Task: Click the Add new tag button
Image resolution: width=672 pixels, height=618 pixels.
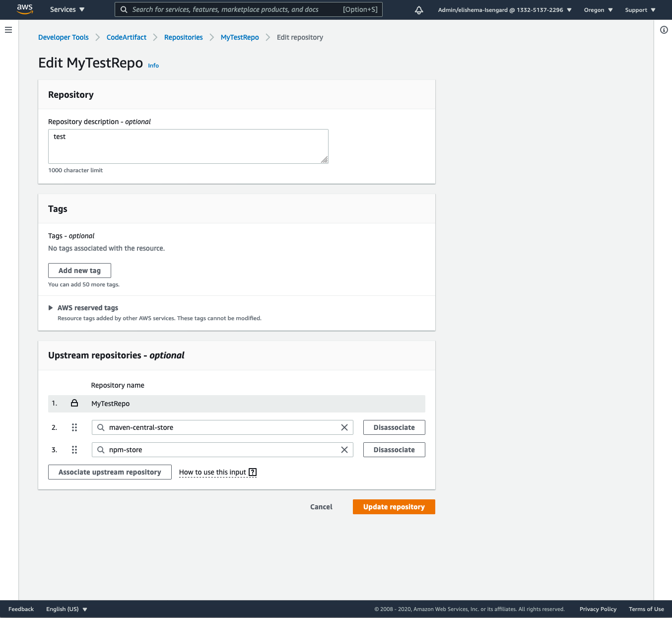Action: (79, 271)
